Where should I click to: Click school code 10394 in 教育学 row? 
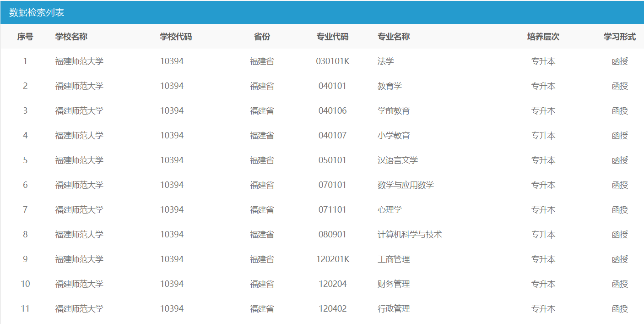click(x=172, y=86)
